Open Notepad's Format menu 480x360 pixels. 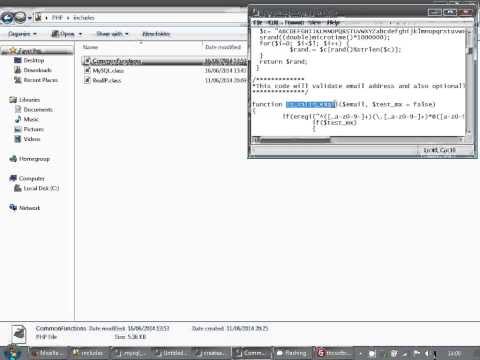[x=294, y=23]
